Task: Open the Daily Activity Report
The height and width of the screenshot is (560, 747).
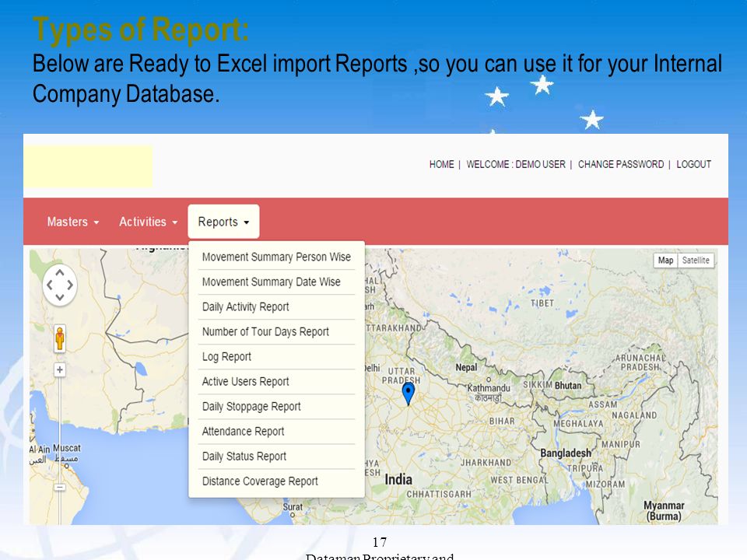Action: [x=276, y=307]
